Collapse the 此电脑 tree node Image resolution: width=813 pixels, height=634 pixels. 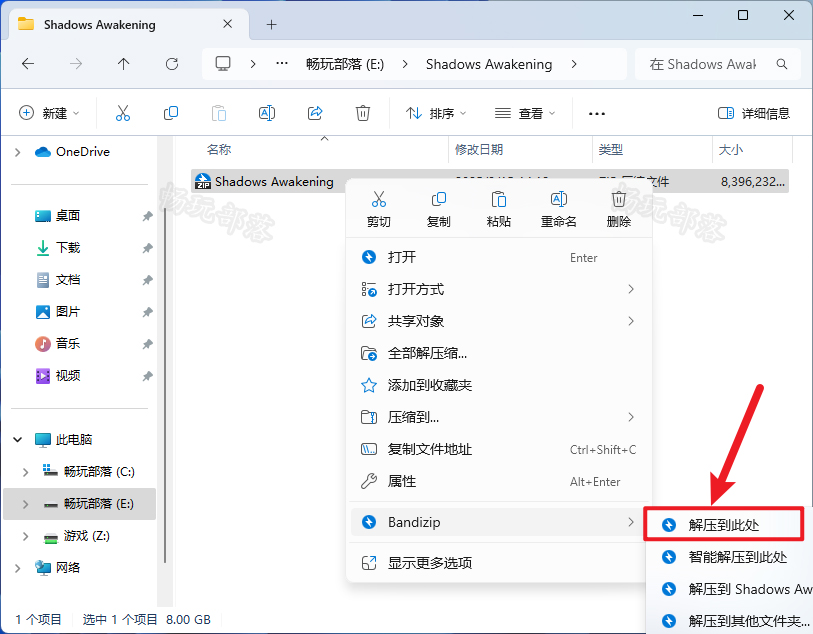(18, 440)
